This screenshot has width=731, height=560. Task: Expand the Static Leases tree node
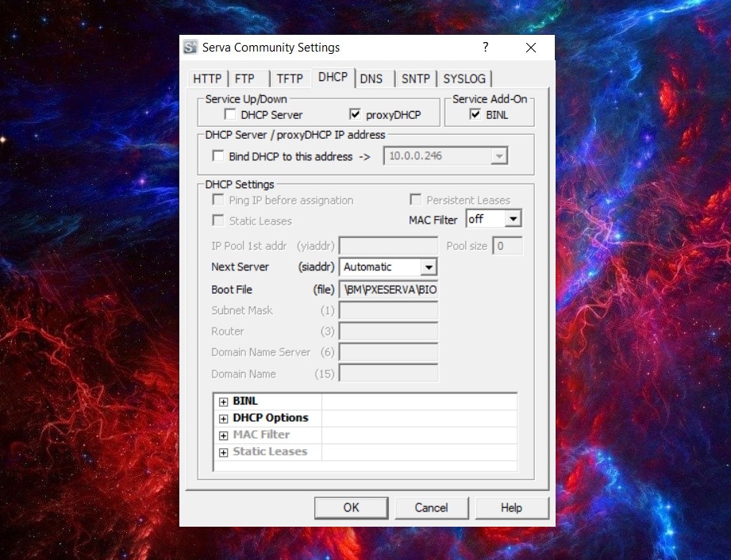pyautogui.click(x=223, y=452)
